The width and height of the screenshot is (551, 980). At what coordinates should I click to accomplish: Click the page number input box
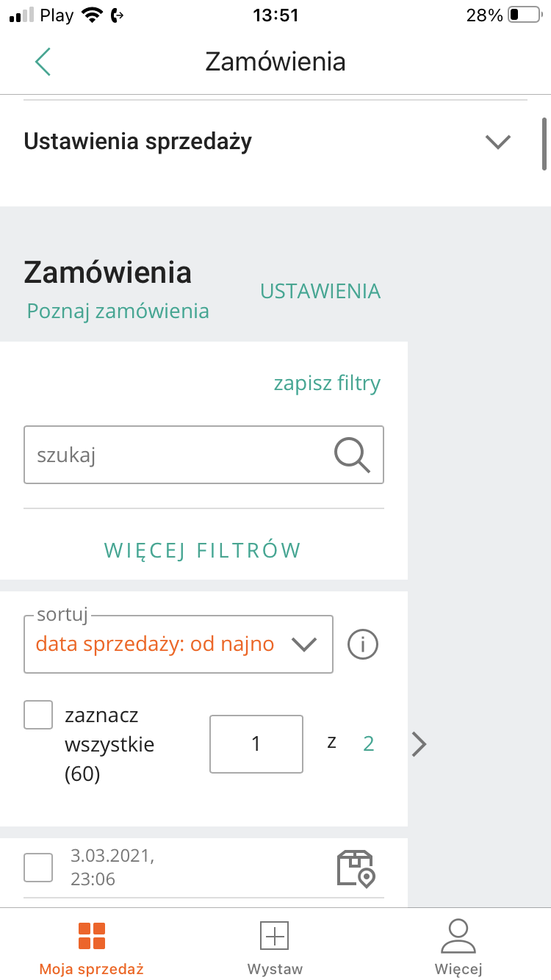[256, 744]
